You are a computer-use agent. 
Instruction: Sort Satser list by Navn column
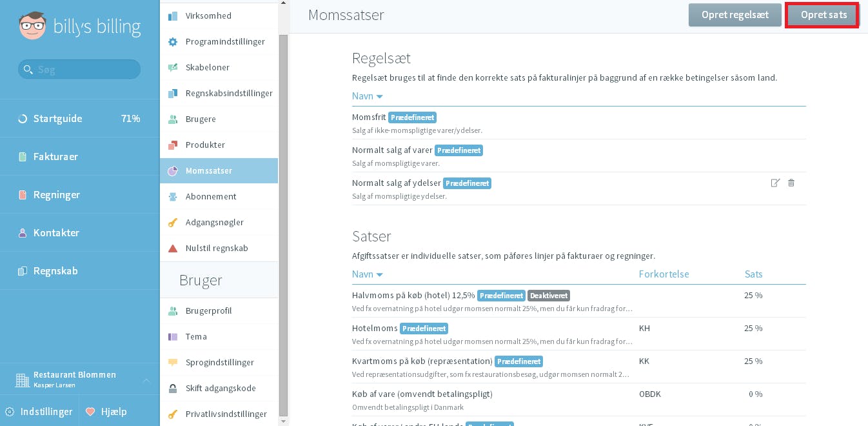click(368, 274)
